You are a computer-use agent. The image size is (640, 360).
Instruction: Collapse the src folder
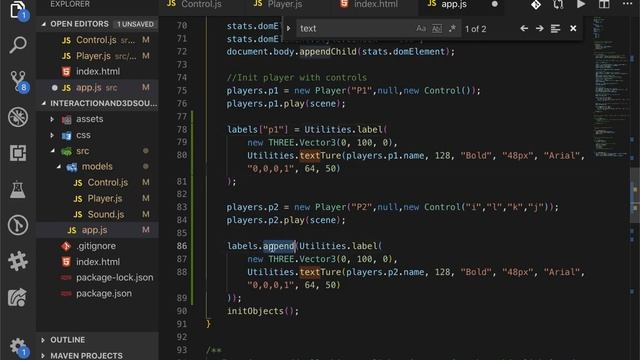(52, 151)
